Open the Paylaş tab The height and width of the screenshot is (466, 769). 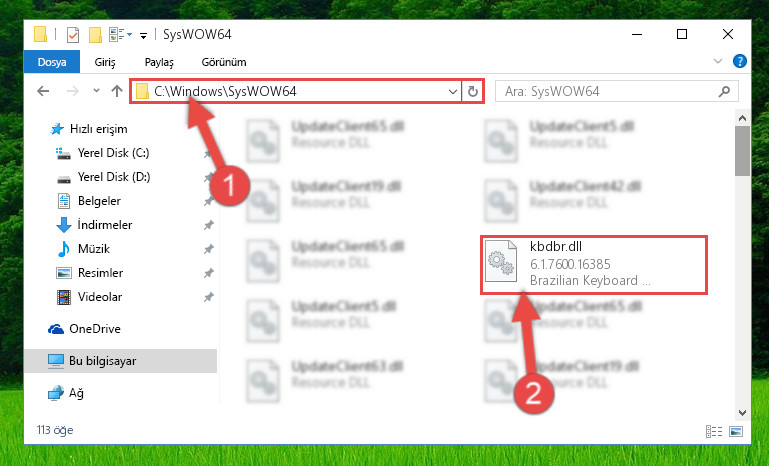pos(159,62)
